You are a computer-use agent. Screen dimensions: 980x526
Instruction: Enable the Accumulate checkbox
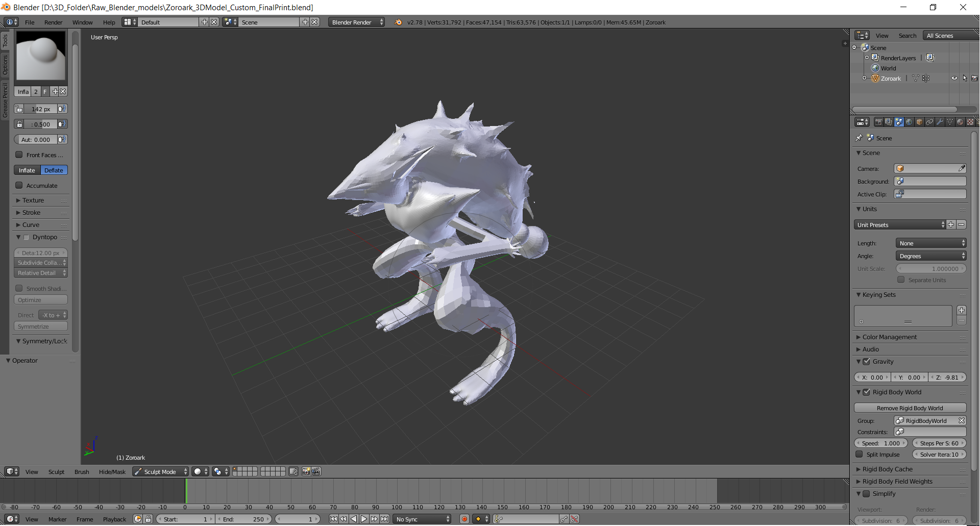(19, 185)
